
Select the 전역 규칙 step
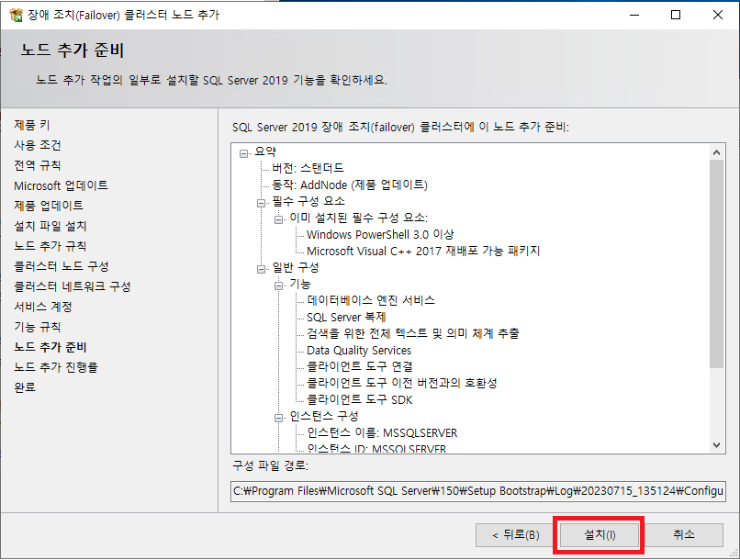pyautogui.click(x=38, y=165)
